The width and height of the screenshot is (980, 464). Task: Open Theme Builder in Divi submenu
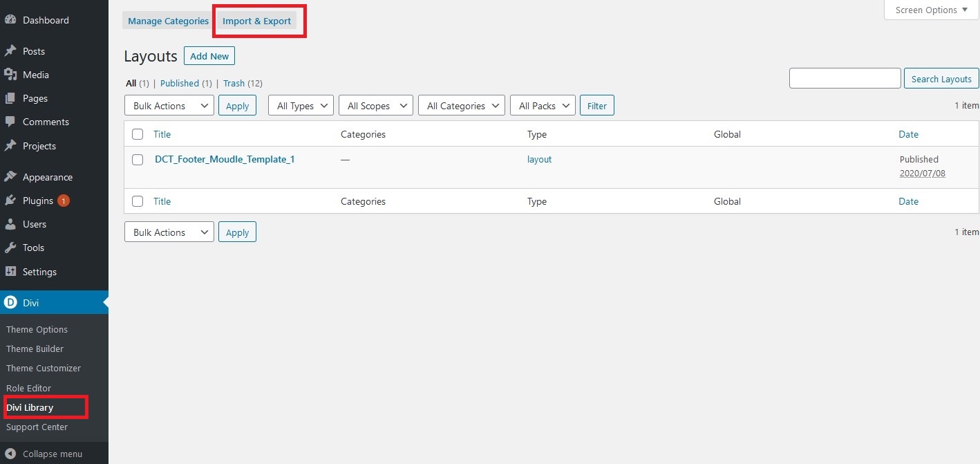pyautogui.click(x=35, y=349)
